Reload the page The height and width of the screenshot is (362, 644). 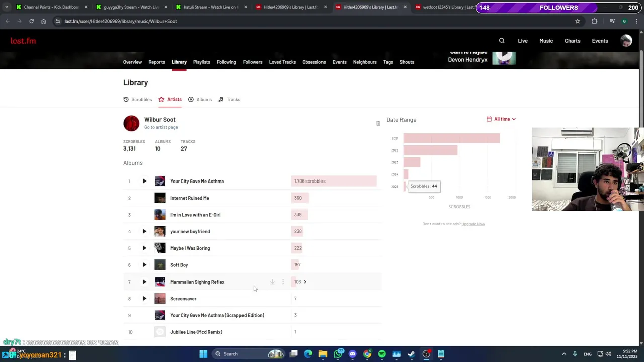31,21
